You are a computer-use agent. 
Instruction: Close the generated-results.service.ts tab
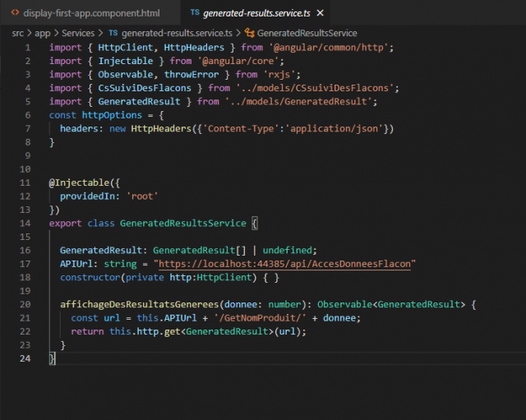tap(320, 14)
